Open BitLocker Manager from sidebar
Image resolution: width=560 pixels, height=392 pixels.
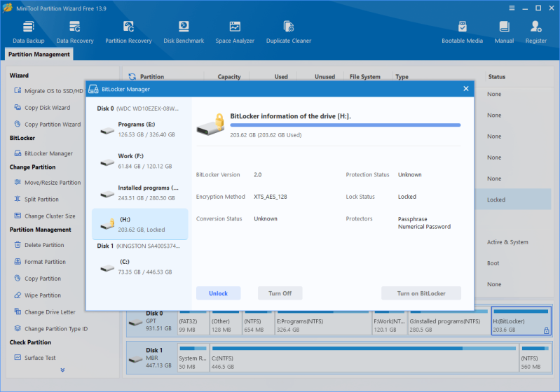pyautogui.click(x=43, y=153)
